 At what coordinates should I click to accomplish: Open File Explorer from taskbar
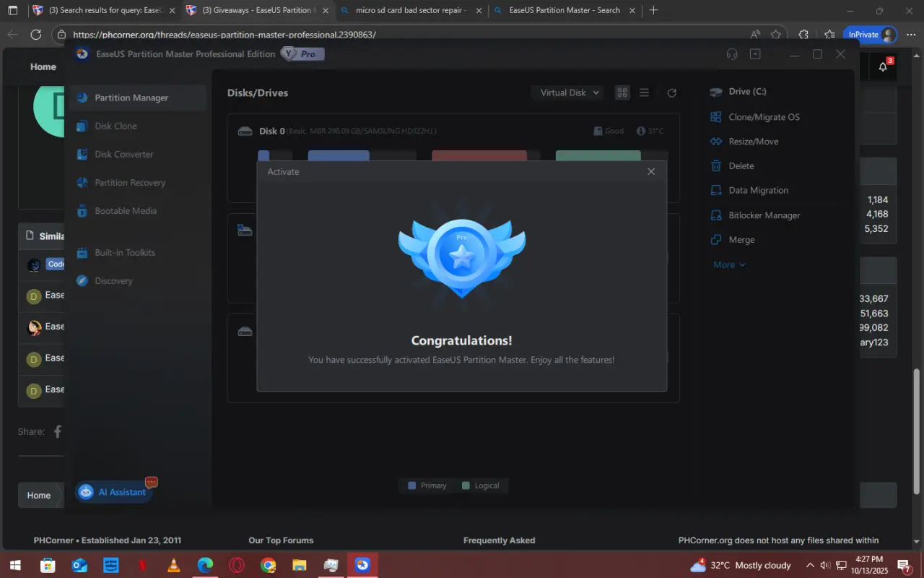(x=300, y=565)
